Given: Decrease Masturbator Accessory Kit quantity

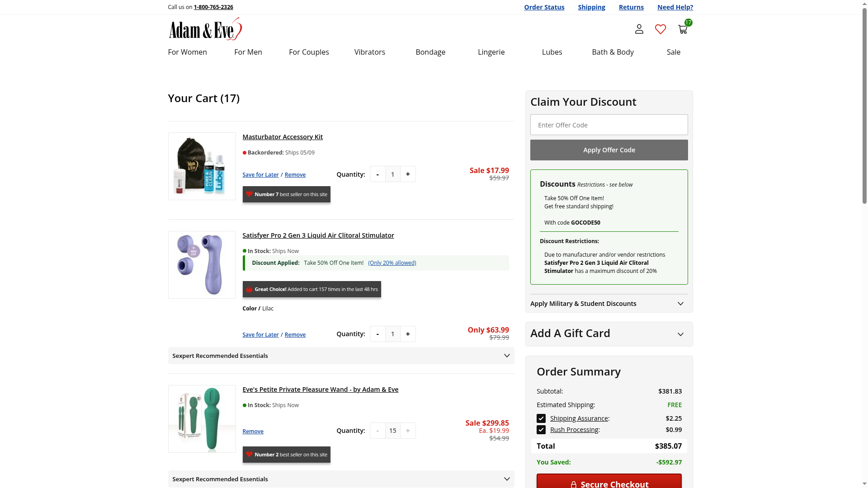Looking at the screenshot, I should pos(377,174).
